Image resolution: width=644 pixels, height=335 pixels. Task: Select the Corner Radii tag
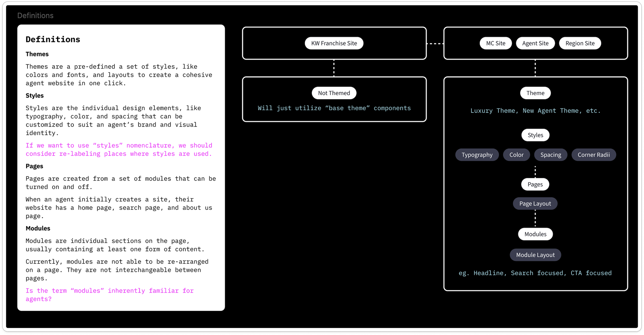[x=594, y=155]
